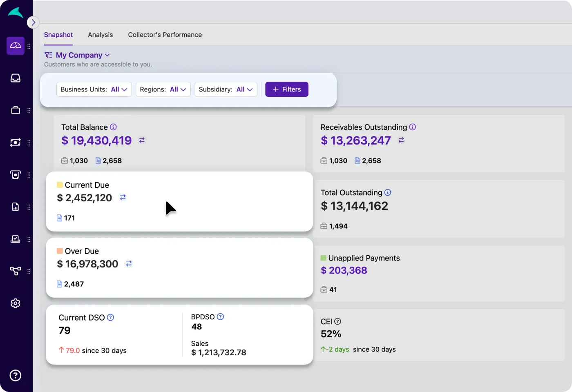Click the swap icon beside $19,430,419
Image resolution: width=572 pixels, height=392 pixels.
pyautogui.click(x=142, y=140)
